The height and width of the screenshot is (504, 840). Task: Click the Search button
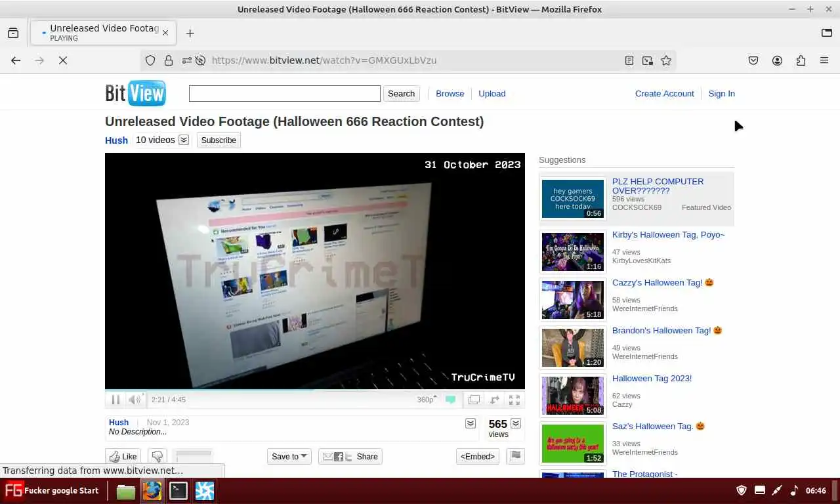[x=401, y=93]
